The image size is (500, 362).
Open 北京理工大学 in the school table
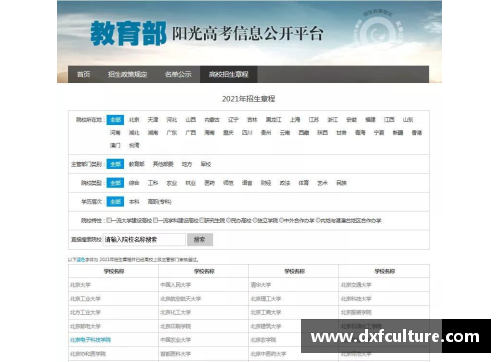(266, 299)
